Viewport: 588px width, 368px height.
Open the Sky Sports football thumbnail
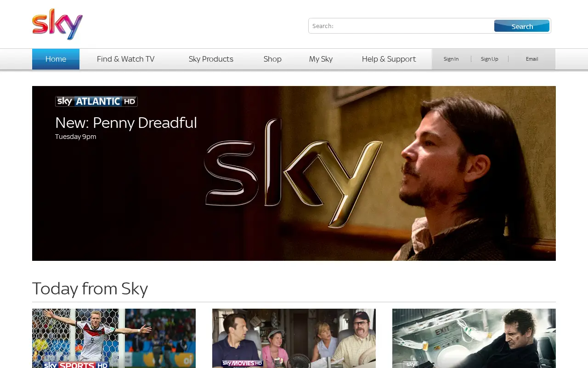tap(114, 338)
